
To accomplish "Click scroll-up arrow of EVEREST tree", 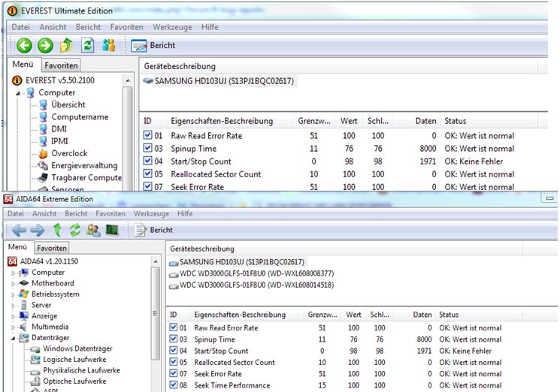I will coord(128,80).
